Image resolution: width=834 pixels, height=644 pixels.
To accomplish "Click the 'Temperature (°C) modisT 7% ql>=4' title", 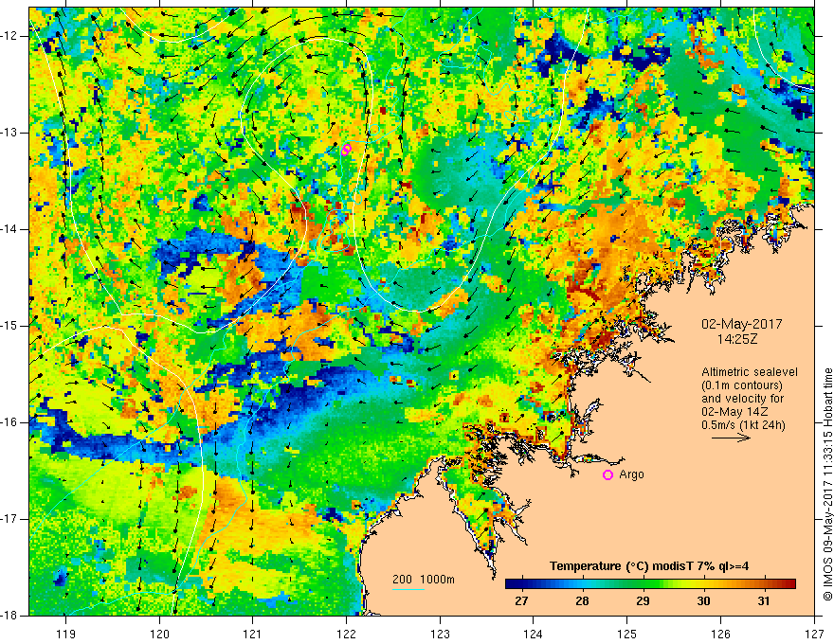I will point(649,566).
